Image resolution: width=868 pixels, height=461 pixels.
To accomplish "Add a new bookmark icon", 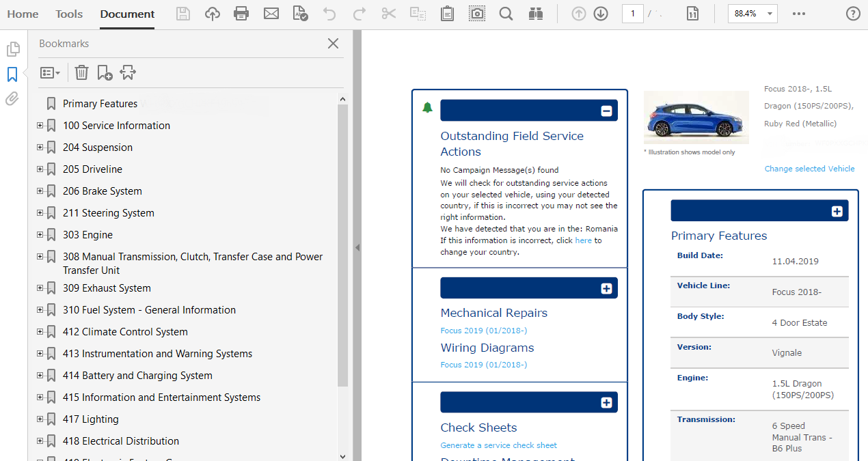I will pos(105,72).
